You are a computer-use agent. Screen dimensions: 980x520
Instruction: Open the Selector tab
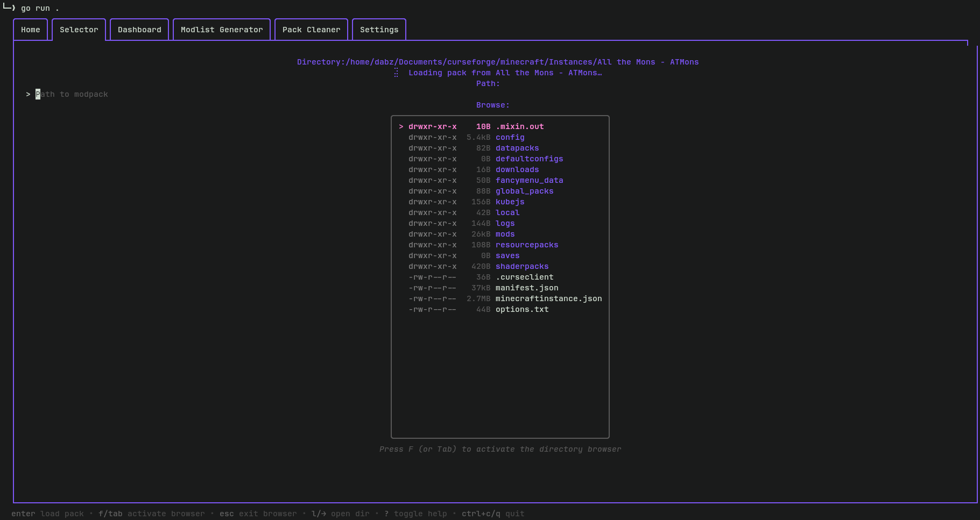[79, 30]
